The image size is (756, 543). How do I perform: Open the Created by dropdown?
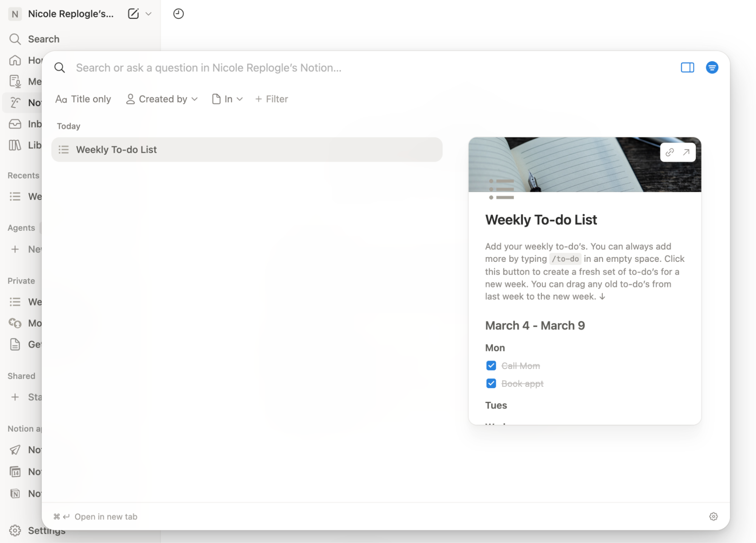click(x=161, y=99)
